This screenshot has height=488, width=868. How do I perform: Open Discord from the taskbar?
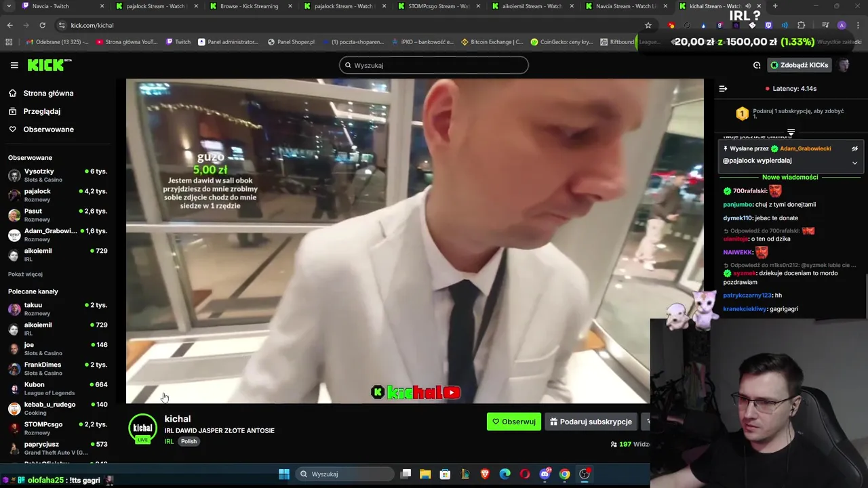[545, 474]
